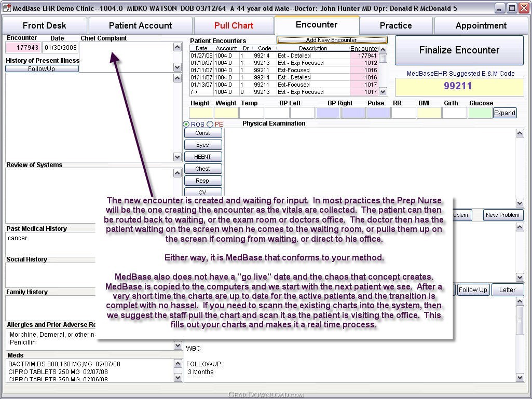
Task: Select encounter row 01/27/08 Est - Detailed
Action: pyautogui.click(x=284, y=56)
